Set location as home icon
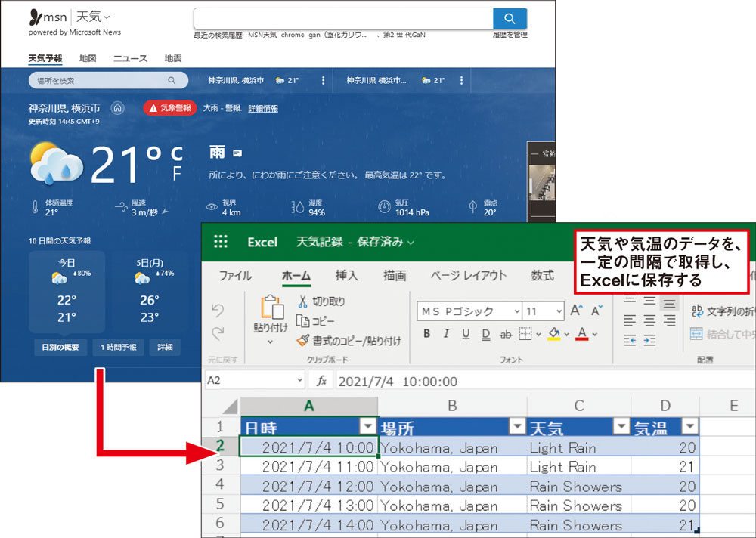Viewport: 756px width, 538px height. tap(118, 108)
